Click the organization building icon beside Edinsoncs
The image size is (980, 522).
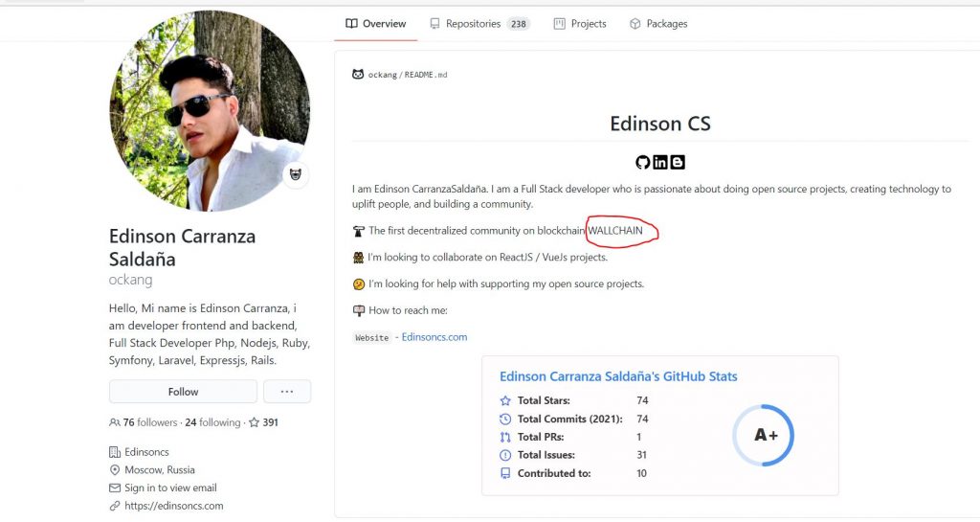click(115, 452)
